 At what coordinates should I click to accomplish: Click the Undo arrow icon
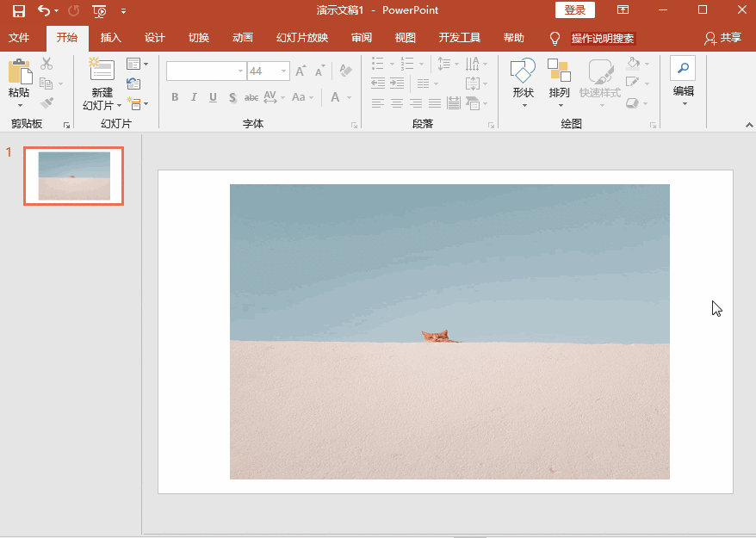coord(44,10)
